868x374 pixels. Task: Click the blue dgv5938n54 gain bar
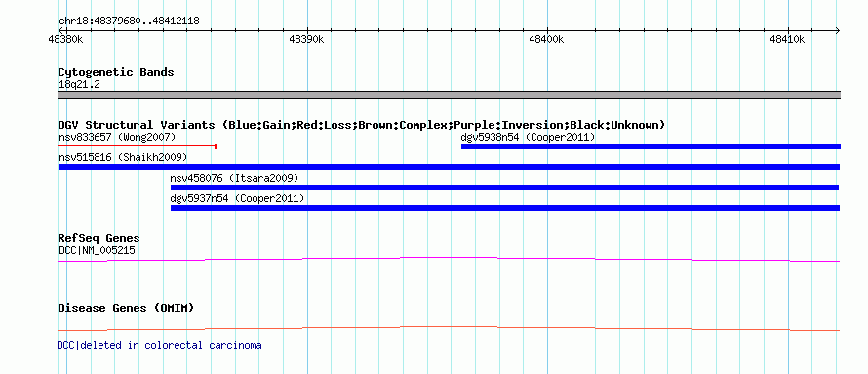click(x=651, y=146)
